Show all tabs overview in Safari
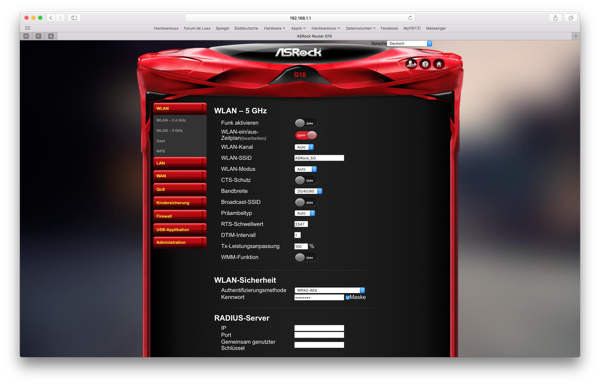This screenshot has width=600, height=385. click(570, 18)
